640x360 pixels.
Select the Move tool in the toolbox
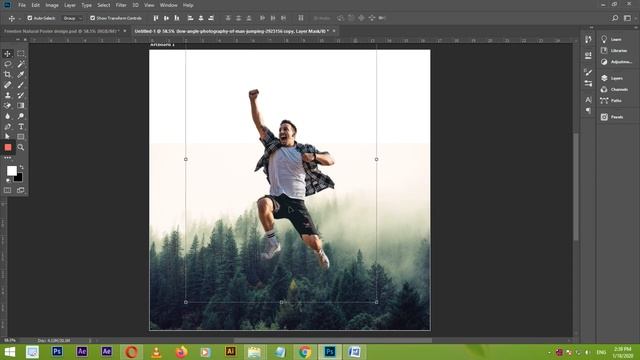[7, 53]
